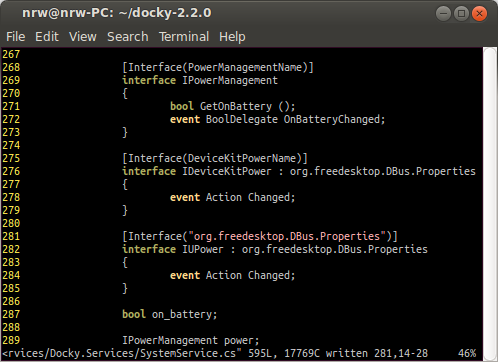Click on [Interface(DeviceKitPowerName)] text

215,158
